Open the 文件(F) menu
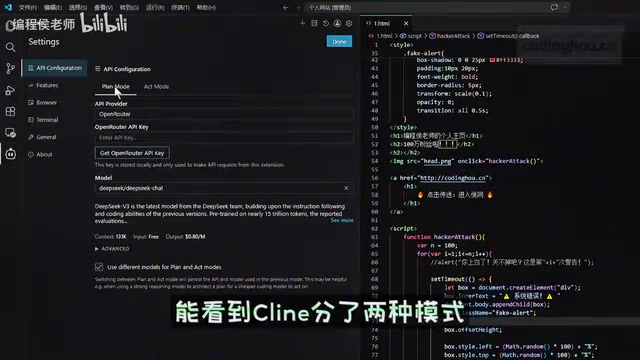This screenshot has width=640, height=360. coord(28,7)
